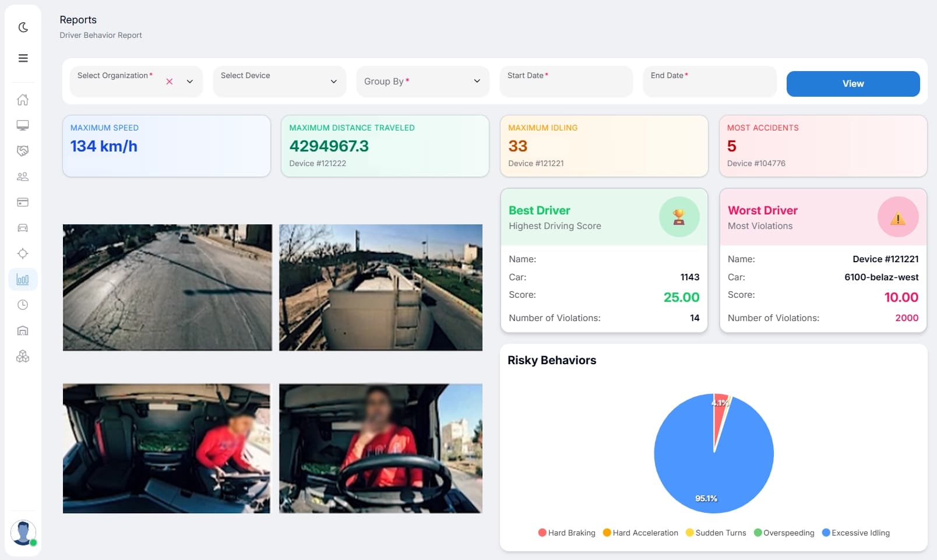This screenshot has height=560, width=937.
Task: Open the clock history sidebar icon
Action: coord(23,305)
